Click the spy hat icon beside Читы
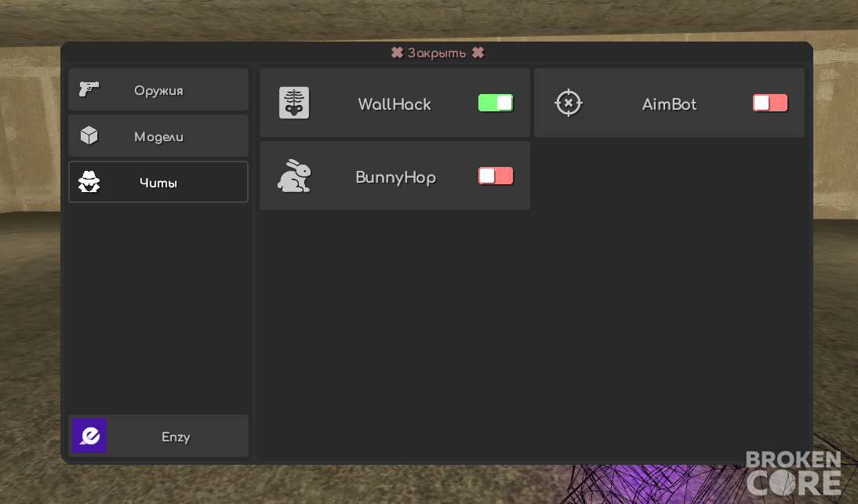 [x=89, y=182]
